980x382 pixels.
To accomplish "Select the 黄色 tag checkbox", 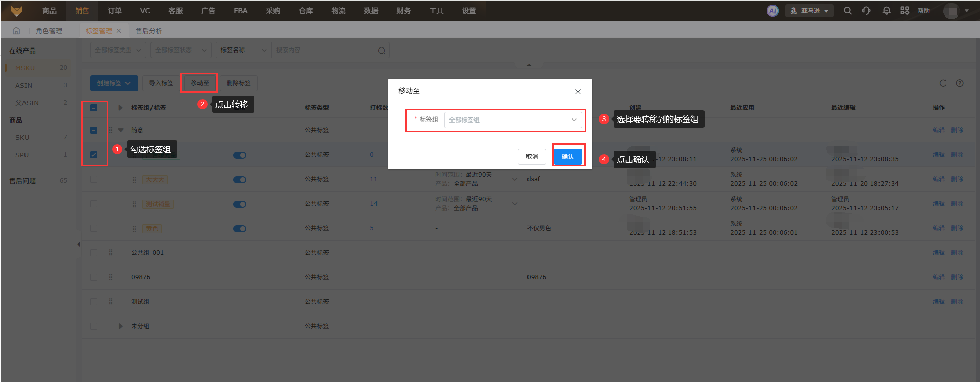I will [94, 228].
